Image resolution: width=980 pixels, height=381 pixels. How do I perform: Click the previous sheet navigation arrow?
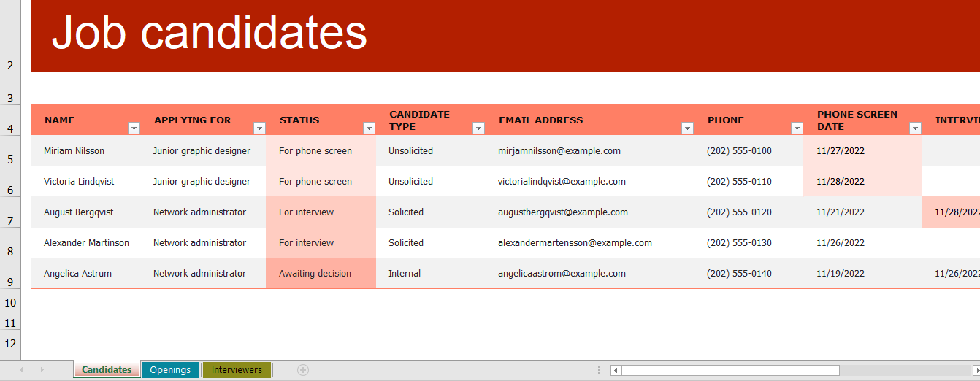pyautogui.click(x=21, y=370)
